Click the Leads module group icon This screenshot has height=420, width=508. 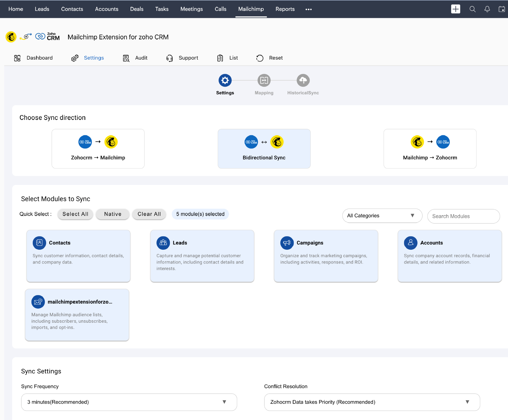pyautogui.click(x=163, y=243)
